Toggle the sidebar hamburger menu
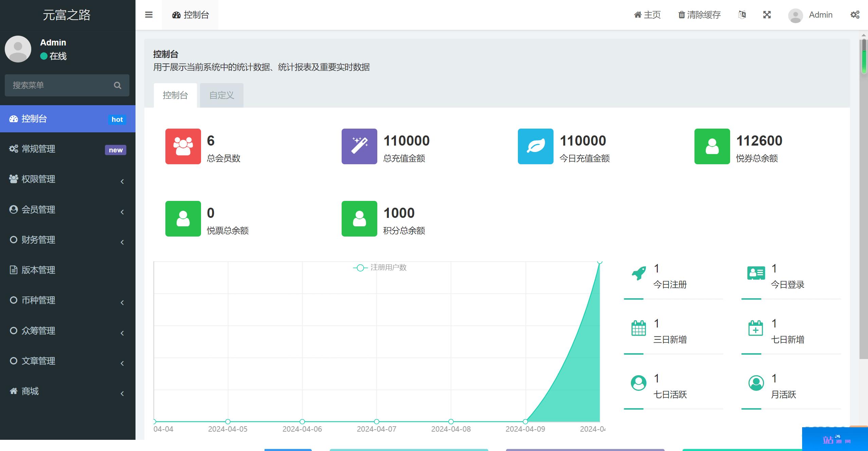 click(x=149, y=15)
